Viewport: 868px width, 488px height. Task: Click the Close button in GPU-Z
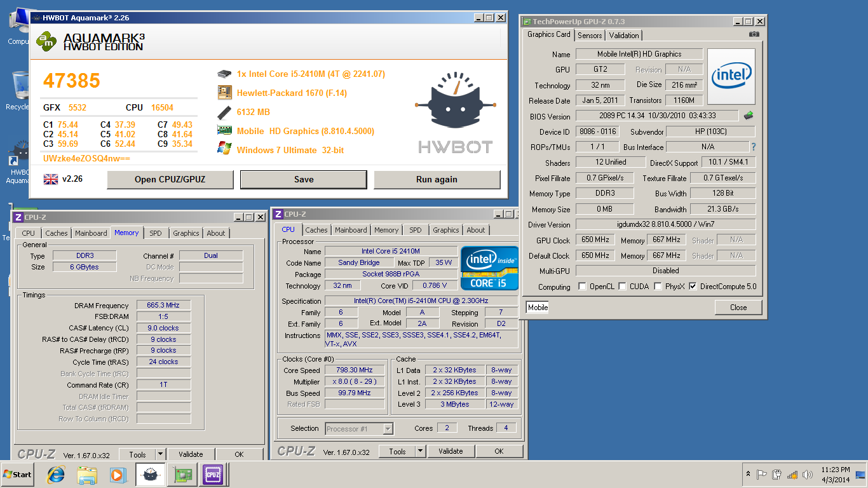coord(738,308)
